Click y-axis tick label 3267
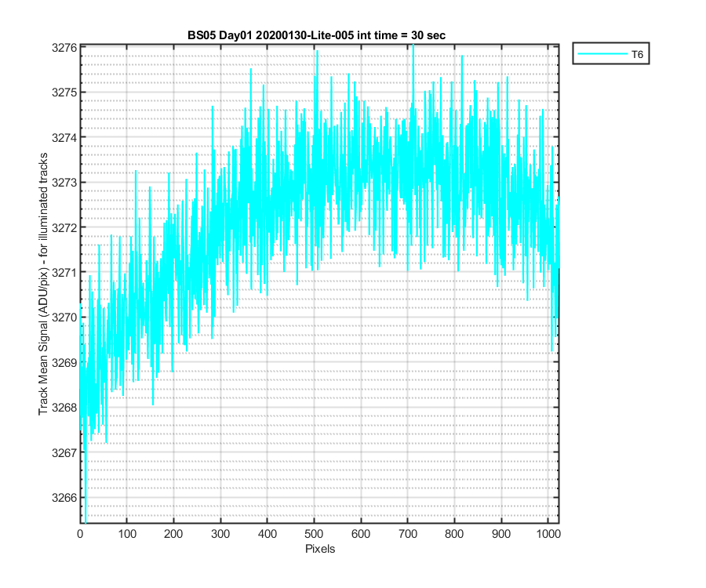Screen dimensions: 706x588 64,452
